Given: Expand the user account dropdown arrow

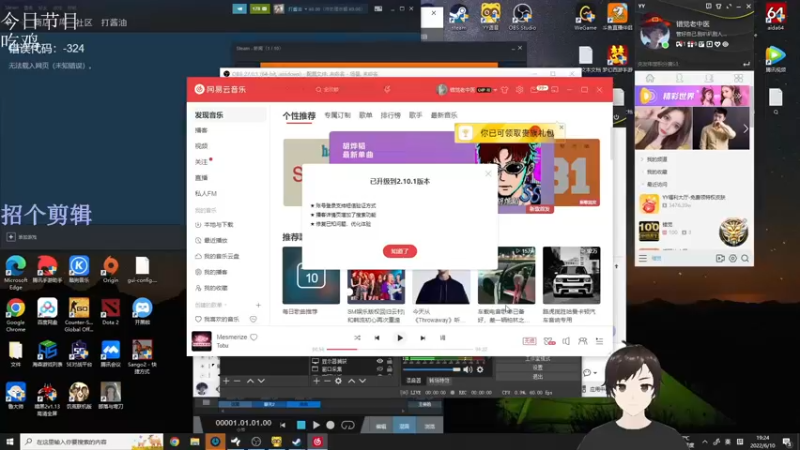Looking at the screenshot, I should click(495, 90).
